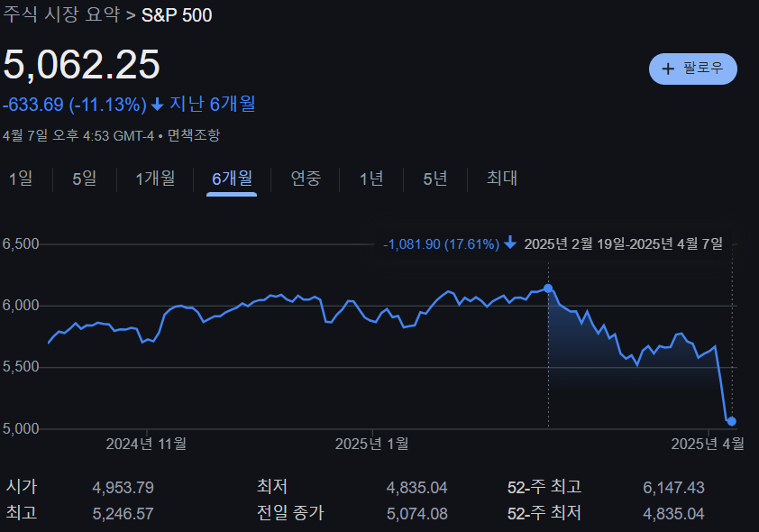Click the 면책조항 disclaimer link
The image size is (759, 532).
point(194,135)
